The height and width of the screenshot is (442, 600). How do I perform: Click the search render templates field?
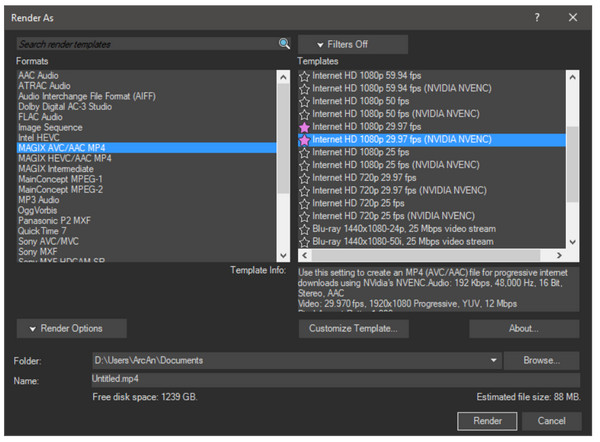(x=147, y=44)
